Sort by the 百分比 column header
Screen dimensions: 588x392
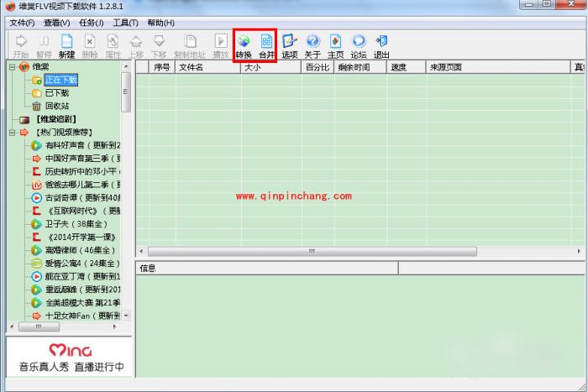tap(318, 67)
